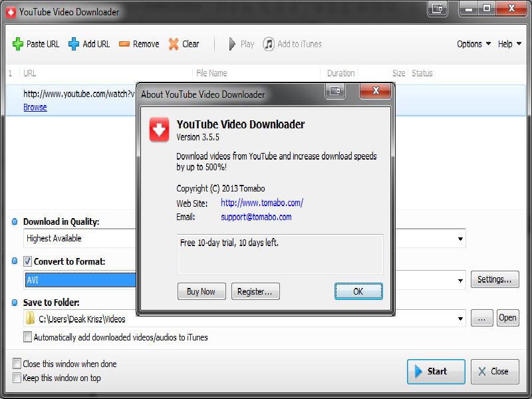Click the ... browse folder button
Viewport: 532px width, 399px height.
[481, 318]
